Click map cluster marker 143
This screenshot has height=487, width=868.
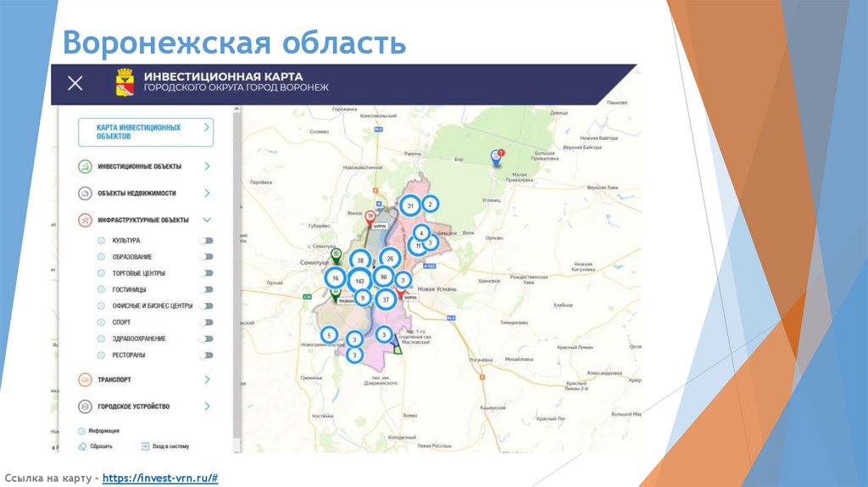click(359, 281)
